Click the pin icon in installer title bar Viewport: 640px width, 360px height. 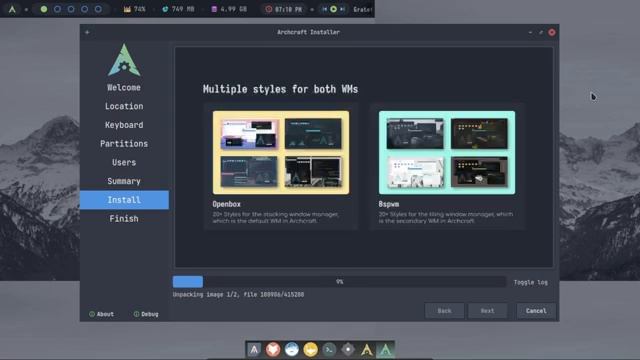(x=87, y=32)
